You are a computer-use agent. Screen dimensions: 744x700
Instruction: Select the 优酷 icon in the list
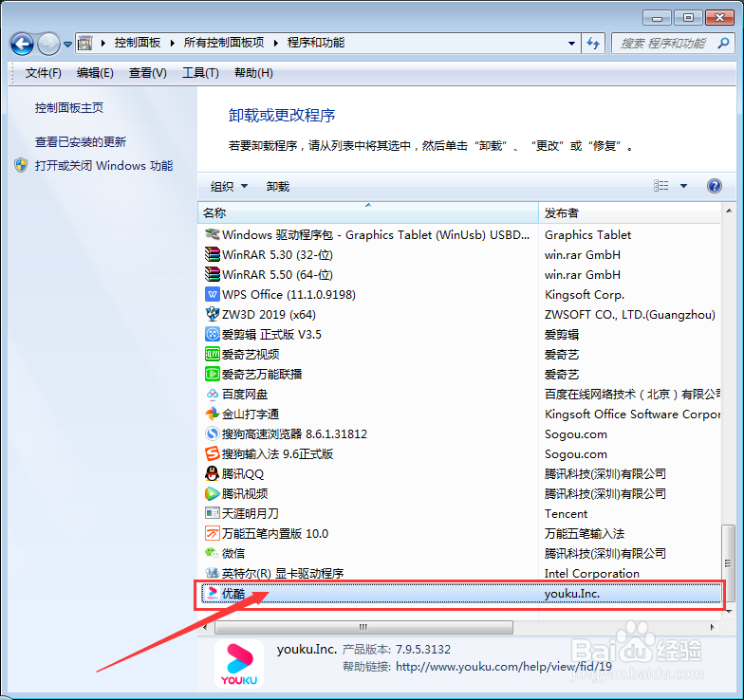(x=213, y=594)
